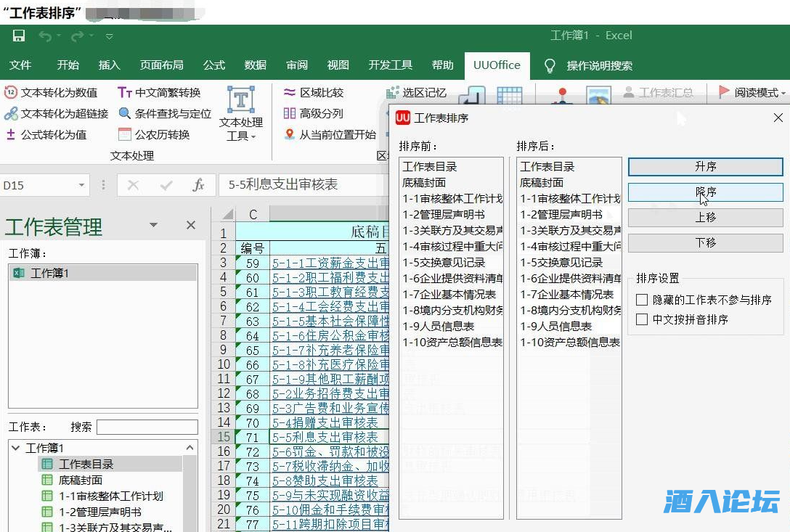The image size is (790, 532).
Task: Toggle 中文按拼音排序 checkbox
Action: pyautogui.click(x=641, y=319)
